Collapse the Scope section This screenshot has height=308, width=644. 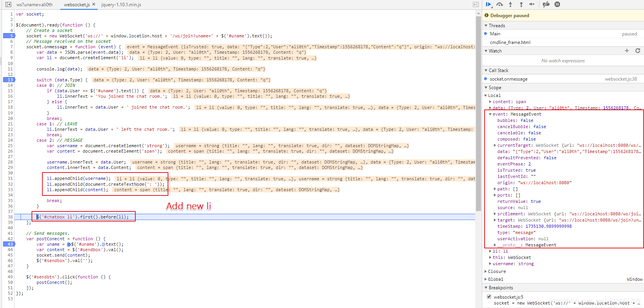(486, 88)
